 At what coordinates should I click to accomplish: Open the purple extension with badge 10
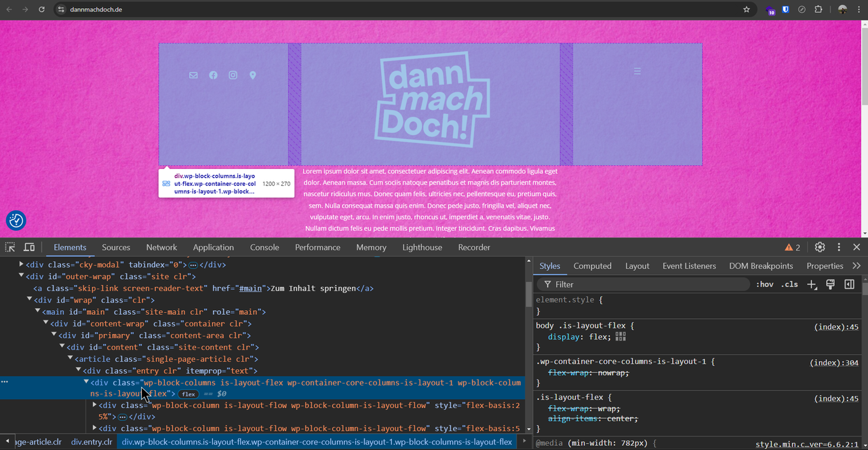[770, 10]
